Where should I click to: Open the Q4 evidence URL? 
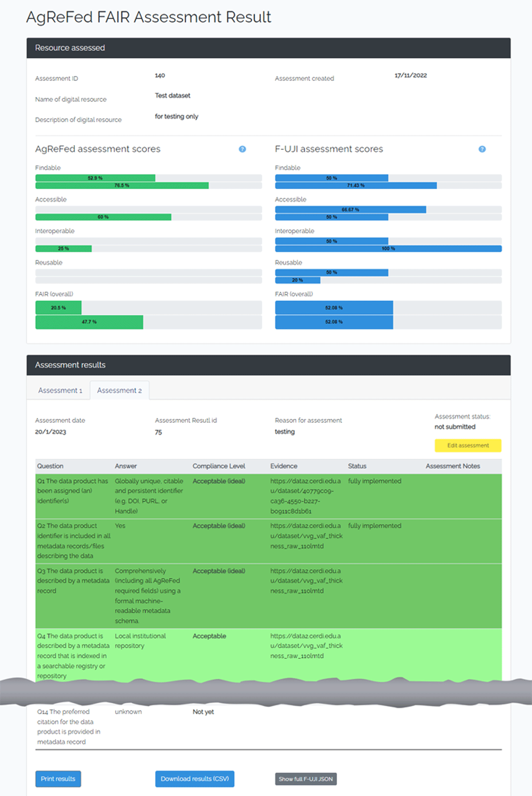click(306, 646)
